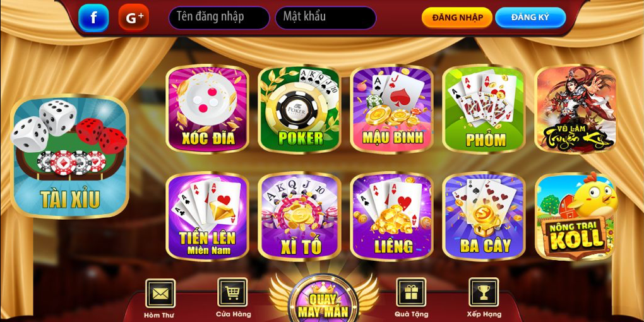Open the Poker game tile
The height and width of the screenshot is (322, 644).
point(299,109)
